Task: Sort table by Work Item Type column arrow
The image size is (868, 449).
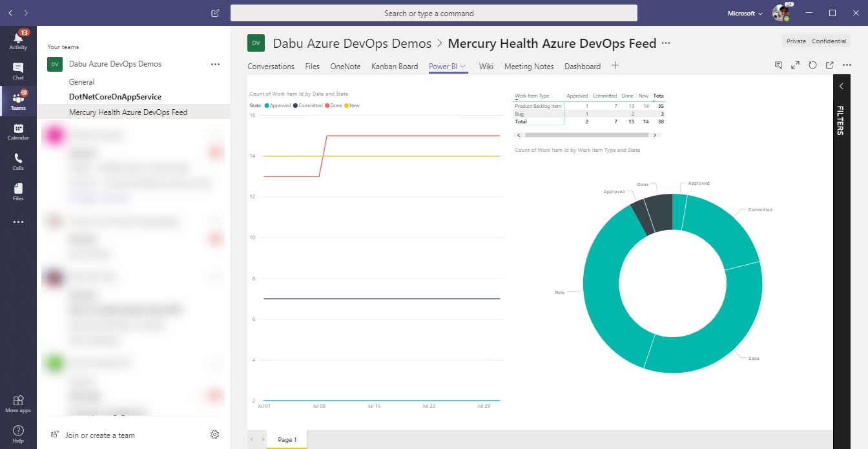Action: 517,100
